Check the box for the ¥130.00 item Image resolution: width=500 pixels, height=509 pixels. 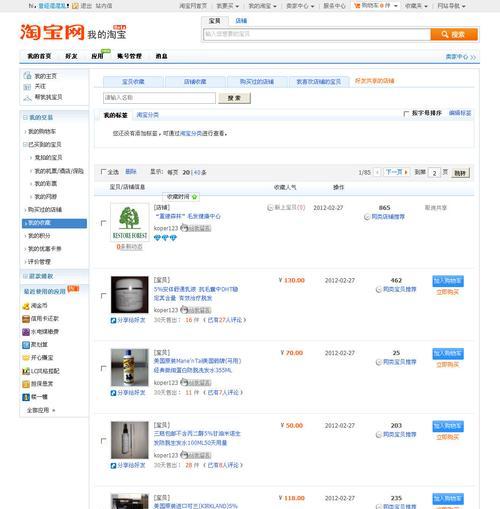(x=103, y=295)
